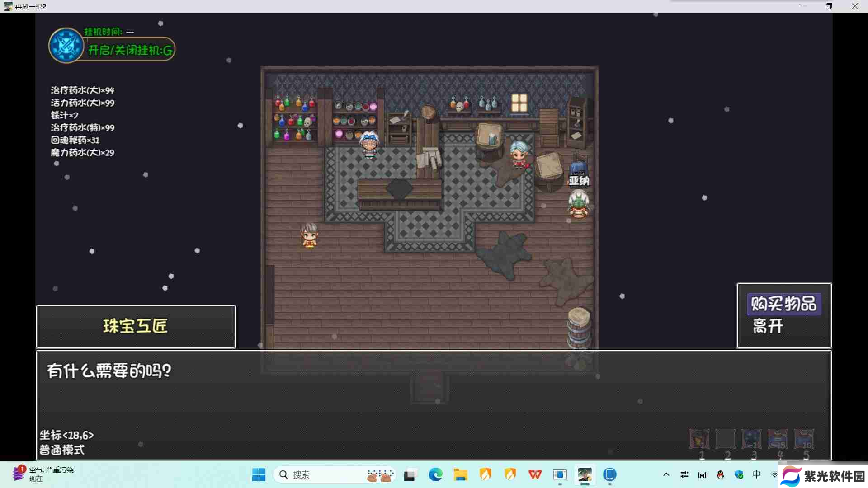868x488 pixels.
Task: Click the M-shaped tray icon
Action: point(702,475)
